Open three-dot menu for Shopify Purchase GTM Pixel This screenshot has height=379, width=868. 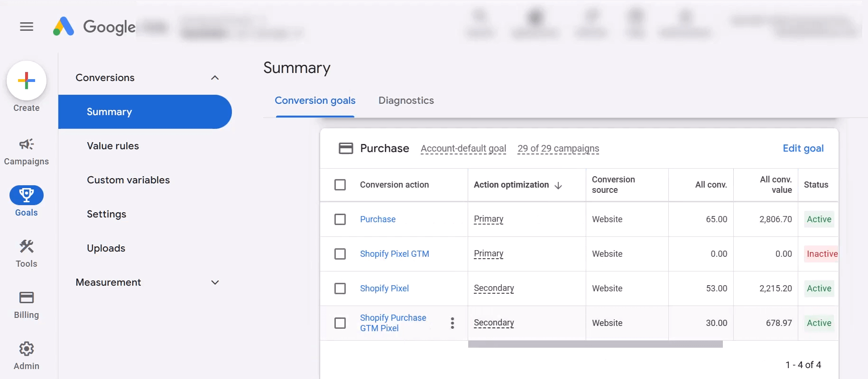click(452, 323)
